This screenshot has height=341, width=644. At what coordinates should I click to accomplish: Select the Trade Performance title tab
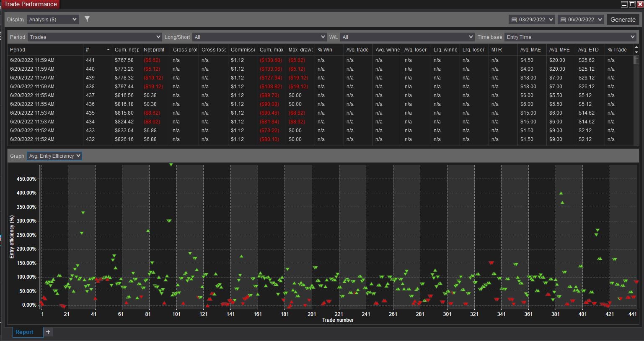(x=30, y=4)
